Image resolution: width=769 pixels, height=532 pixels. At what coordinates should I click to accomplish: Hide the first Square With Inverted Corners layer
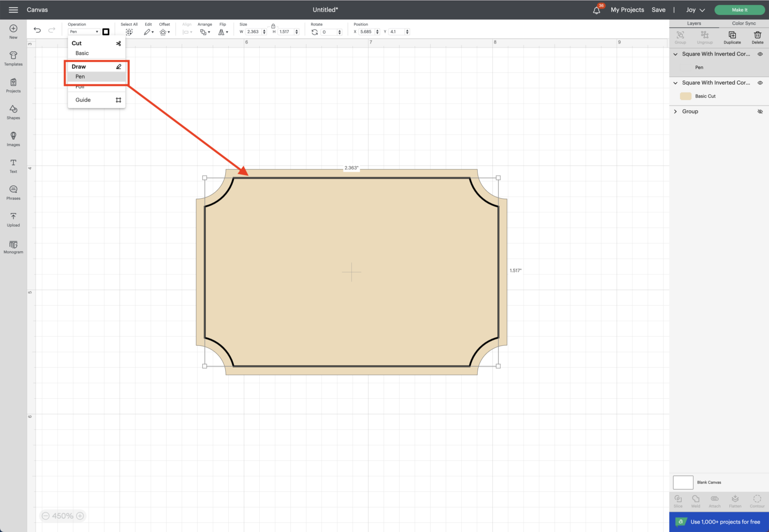[x=760, y=54]
